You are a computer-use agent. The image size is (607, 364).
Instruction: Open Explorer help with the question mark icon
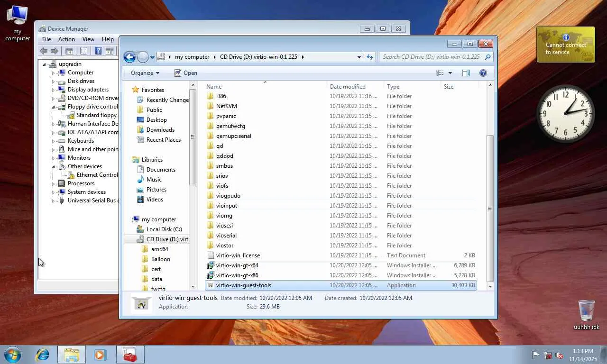pos(483,73)
